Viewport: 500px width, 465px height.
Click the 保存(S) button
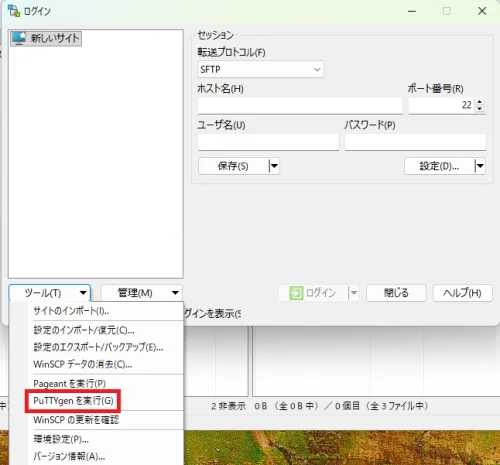point(233,166)
